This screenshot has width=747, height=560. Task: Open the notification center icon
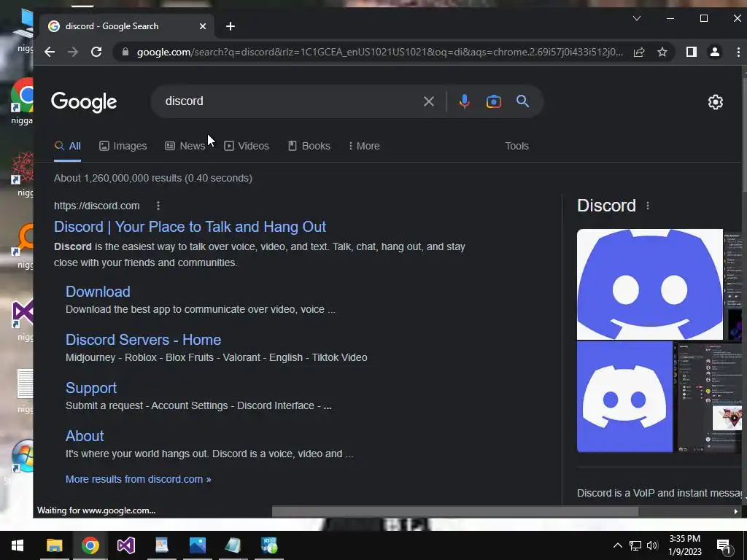[724, 546]
